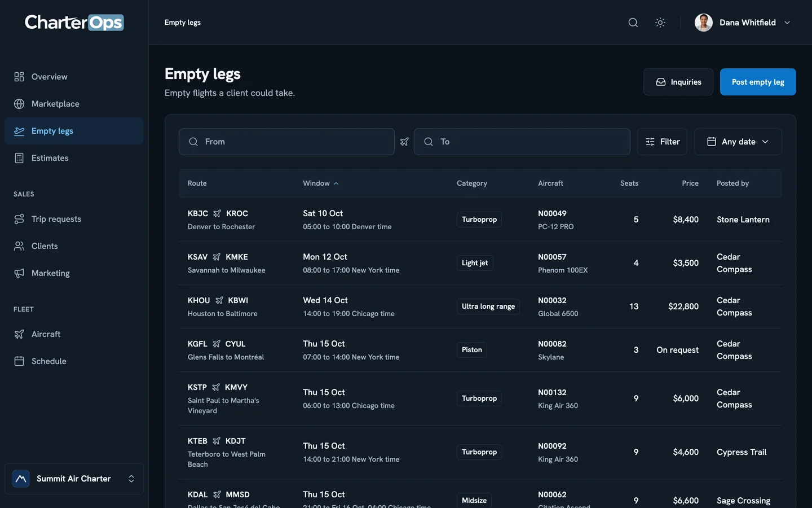Viewport: 812px width, 508px height.
Task: Open Estimates in sidebar
Action: coord(74,158)
